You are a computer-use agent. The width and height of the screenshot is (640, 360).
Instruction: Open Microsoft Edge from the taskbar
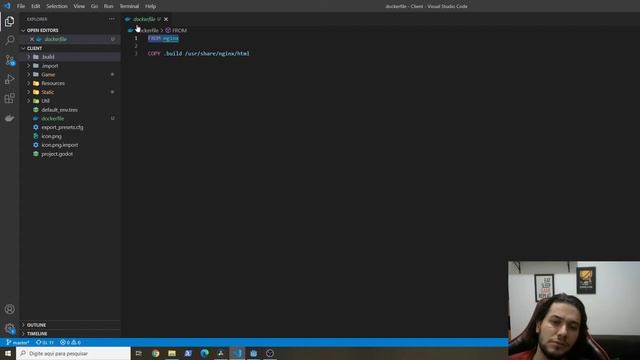(204, 353)
